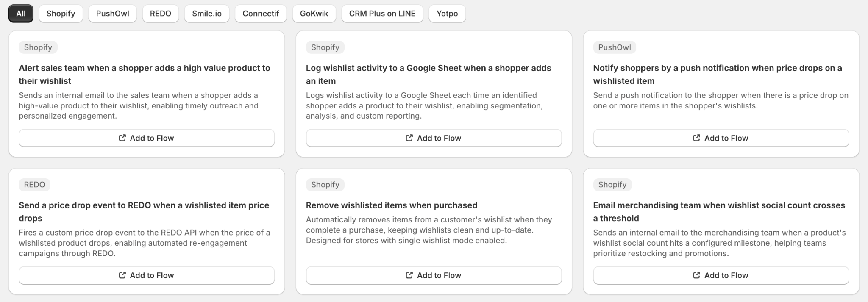
Task: Click the REDO badge on price drop card
Action: coord(34,185)
